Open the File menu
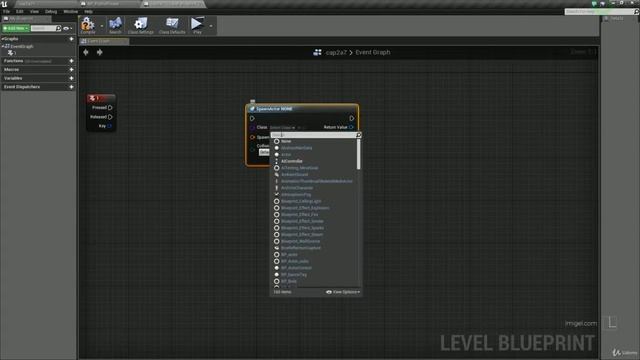Screen dimensions: 640x360 point(6,11)
